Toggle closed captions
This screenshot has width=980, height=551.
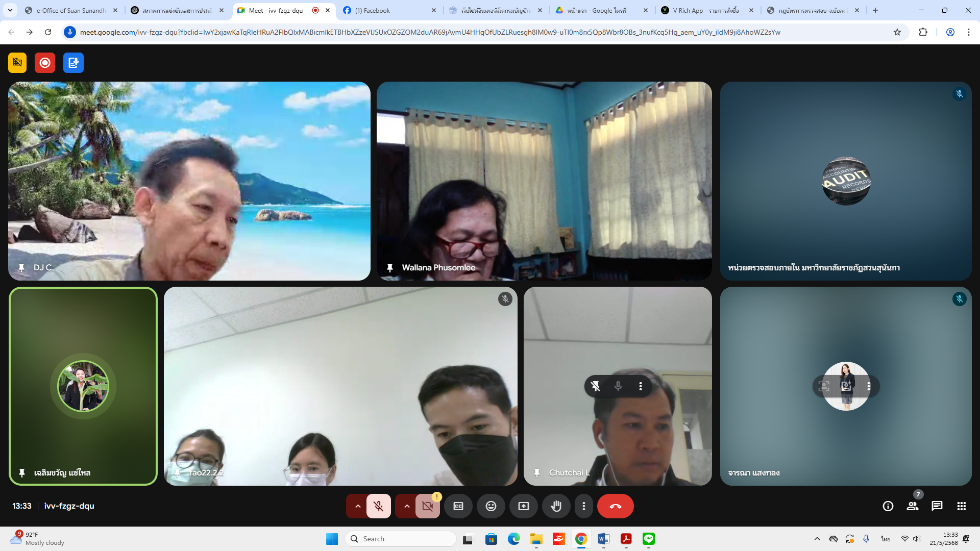coord(458,506)
